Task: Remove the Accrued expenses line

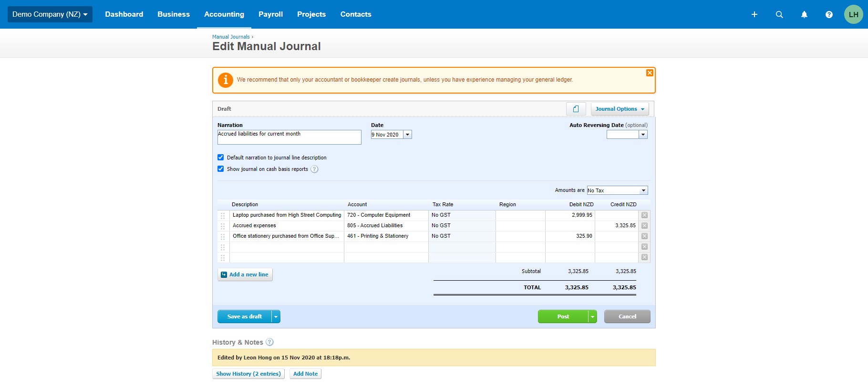Action: [x=644, y=226]
